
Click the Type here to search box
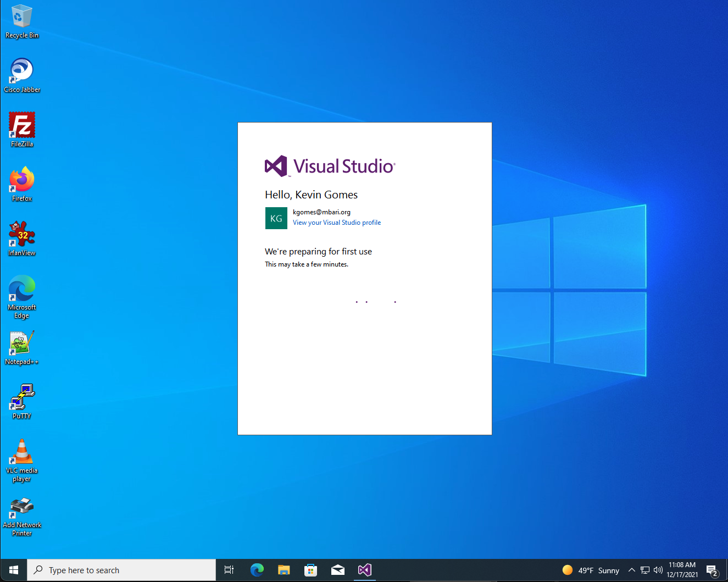[121, 570]
